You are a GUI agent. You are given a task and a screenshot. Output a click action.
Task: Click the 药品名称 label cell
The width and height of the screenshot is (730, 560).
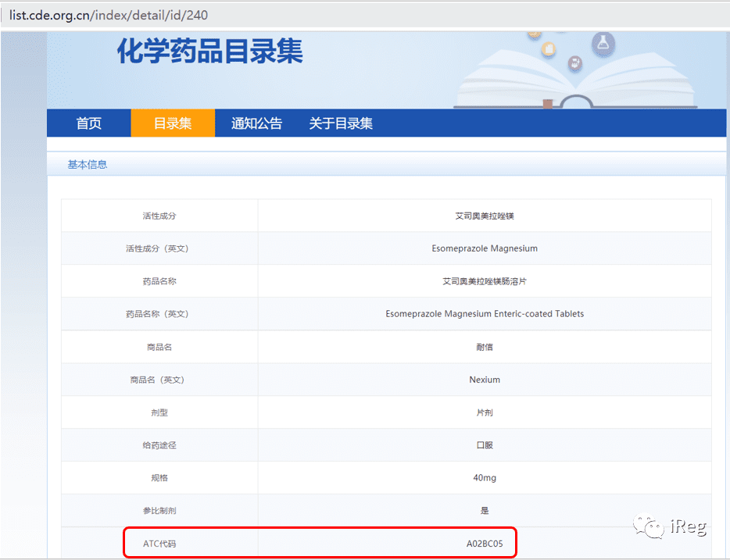[159, 281]
